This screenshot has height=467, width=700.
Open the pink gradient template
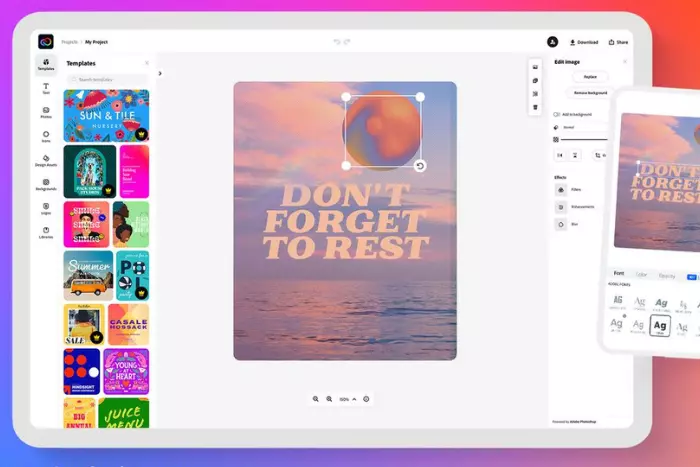(134, 171)
